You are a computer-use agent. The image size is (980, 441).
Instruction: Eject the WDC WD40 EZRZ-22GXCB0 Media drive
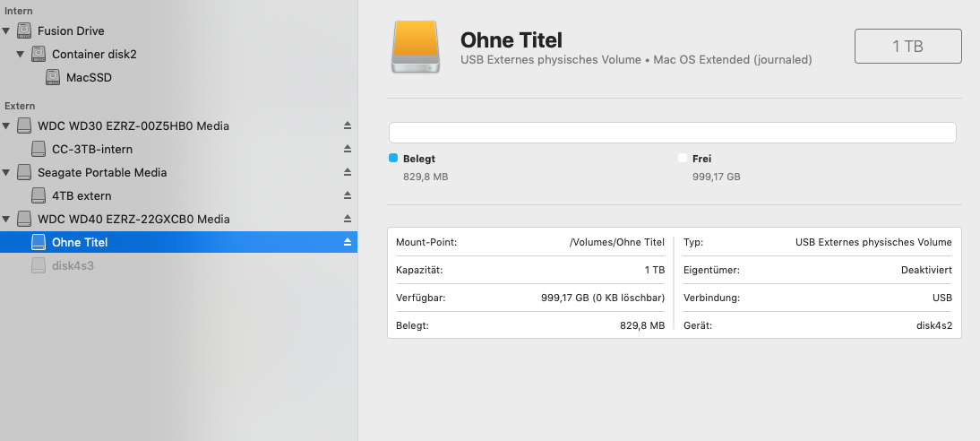[348, 219]
